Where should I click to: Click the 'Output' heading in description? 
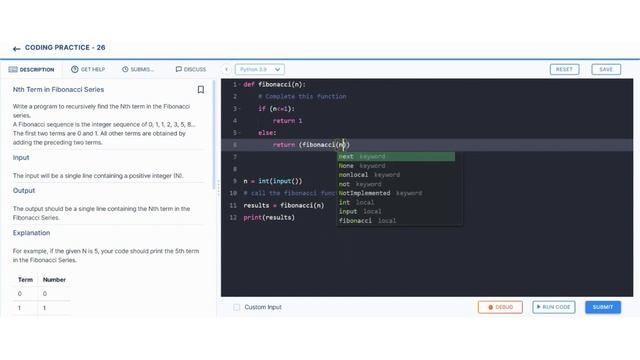24,191
